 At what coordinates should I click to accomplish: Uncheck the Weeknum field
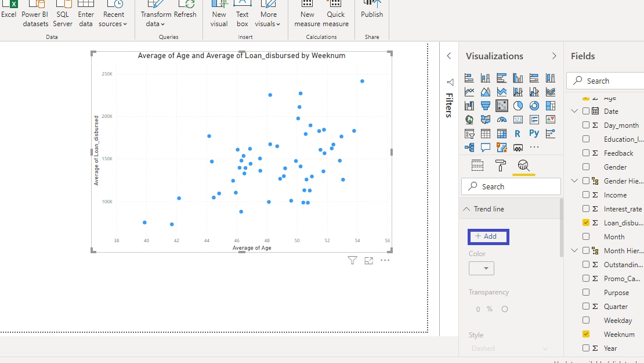tap(586, 335)
